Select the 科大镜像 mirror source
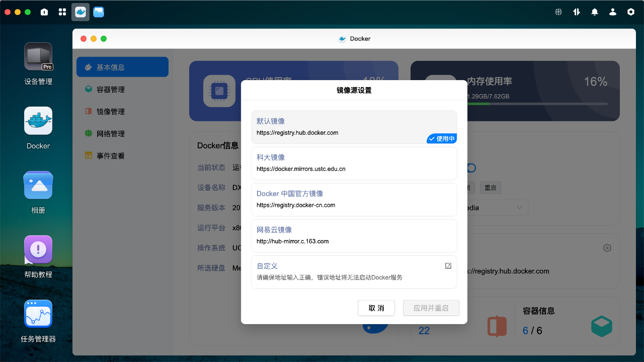644x362 pixels. 354,164
